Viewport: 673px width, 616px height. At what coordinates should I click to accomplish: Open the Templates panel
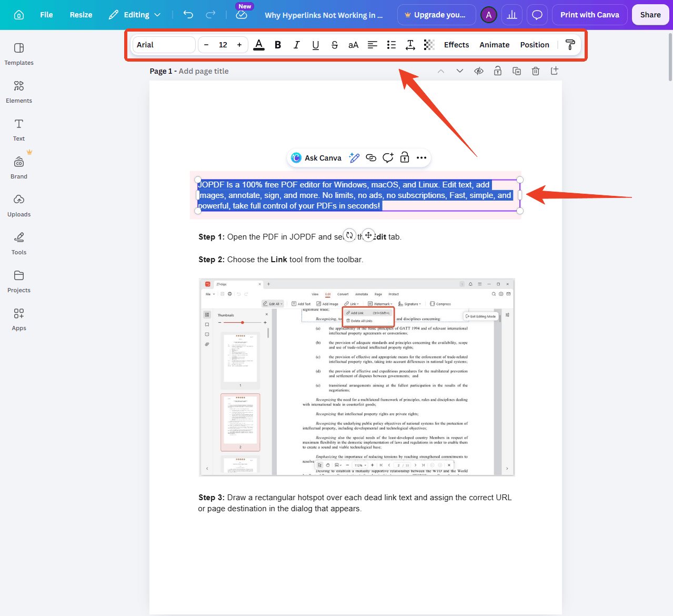click(x=19, y=54)
